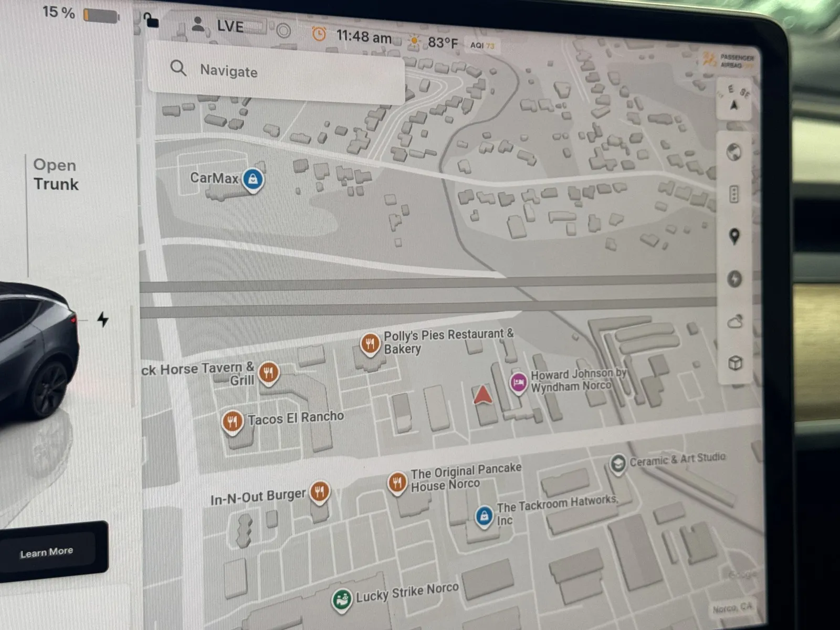Tap the CarMax label text
The width and height of the screenshot is (840, 630).
coord(214,178)
